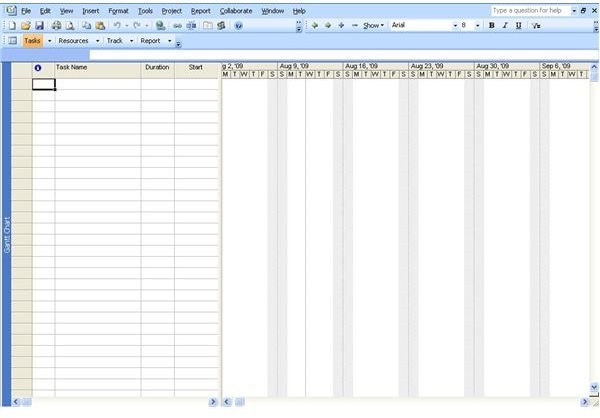This screenshot has height=418, width=600.
Task: Click the table's horizontal scroll right arrow
Action: pos(213,402)
